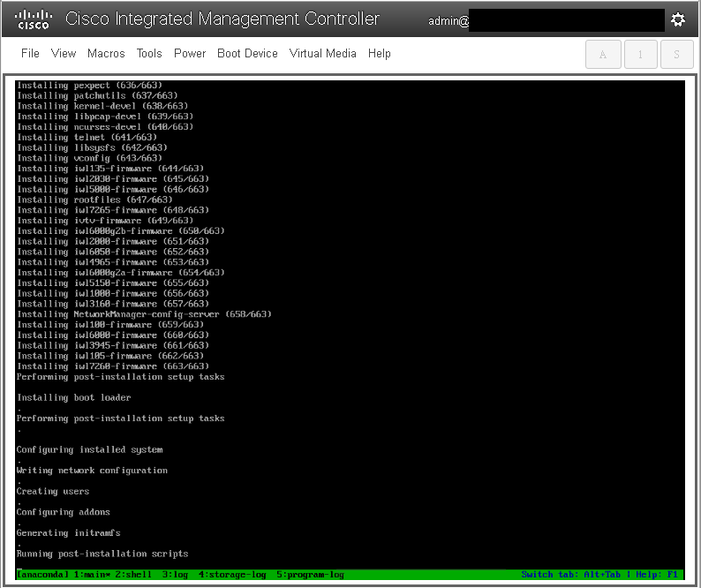The width and height of the screenshot is (701, 588).
Task: Open the Boot Device menu
Action: click(x=247, y=53)
